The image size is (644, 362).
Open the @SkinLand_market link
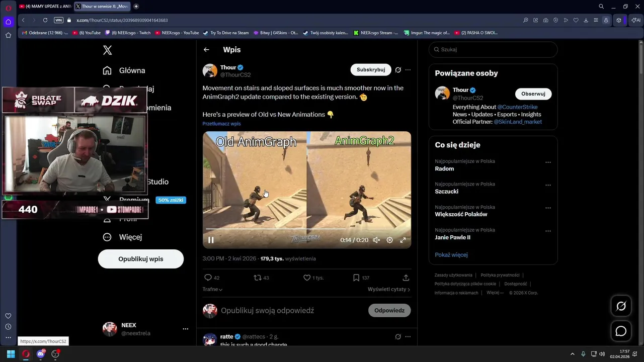click(x=518, y=122)
